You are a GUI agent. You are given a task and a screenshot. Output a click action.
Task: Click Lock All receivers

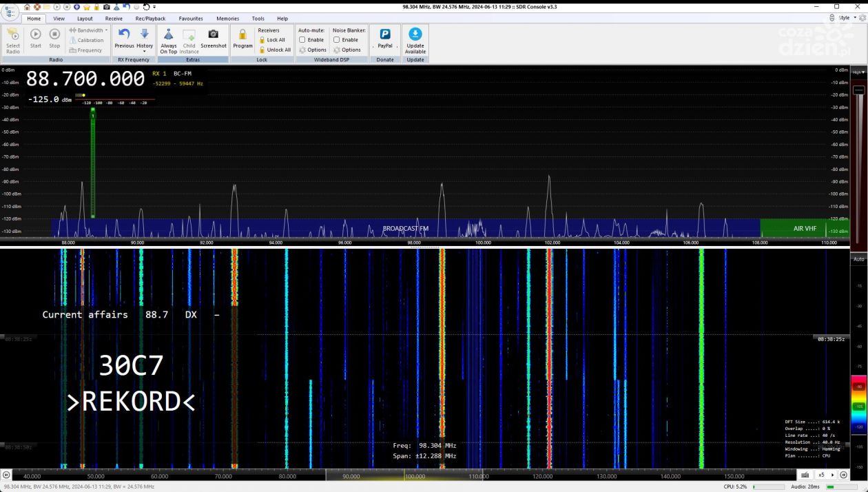[272, 40]
